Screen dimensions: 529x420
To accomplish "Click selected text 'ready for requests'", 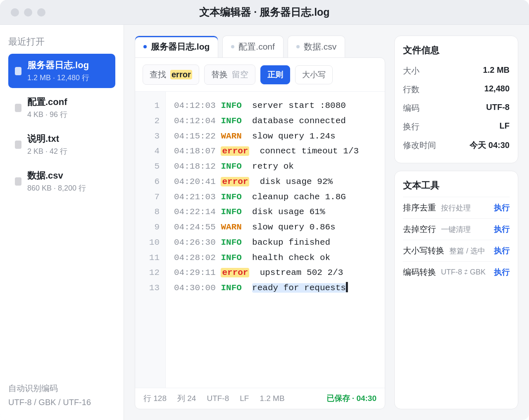I will coord(299,288).
